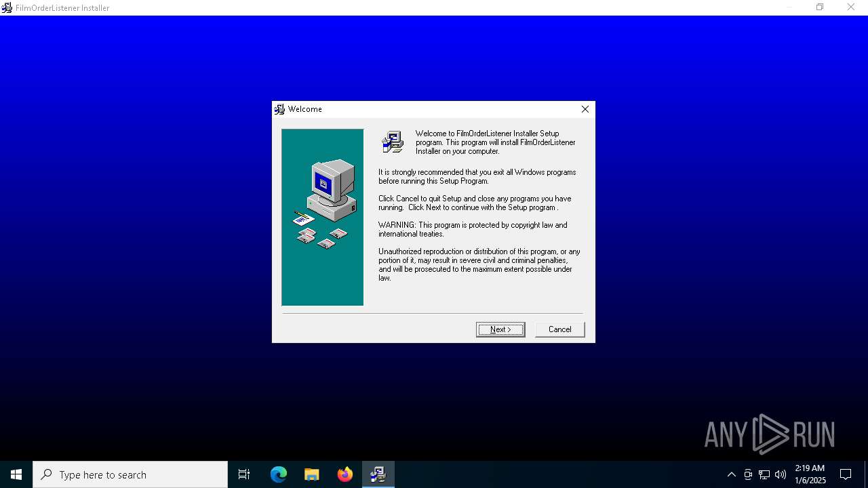Click the 'Click Cancel to quit Setup' paragraph
Viewport: 868px width, 488px height.
pyautogui.click(x=475, y=203)
